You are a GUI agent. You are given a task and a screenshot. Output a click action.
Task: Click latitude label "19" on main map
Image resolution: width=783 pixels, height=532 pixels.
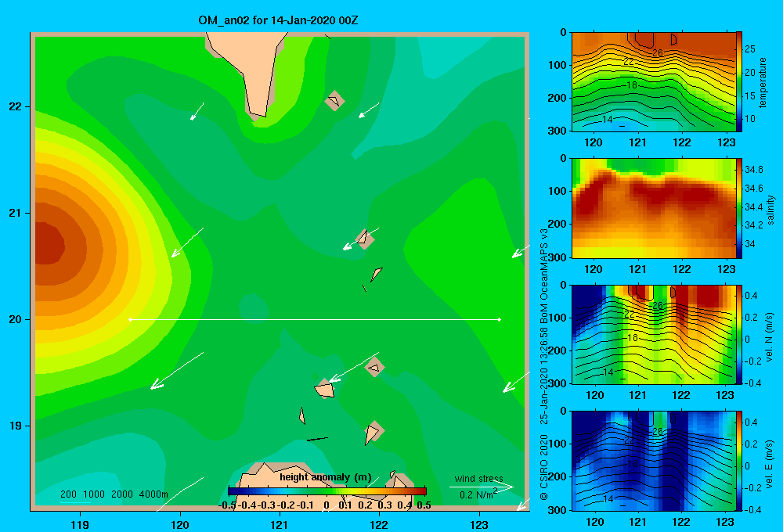[16, 426]
